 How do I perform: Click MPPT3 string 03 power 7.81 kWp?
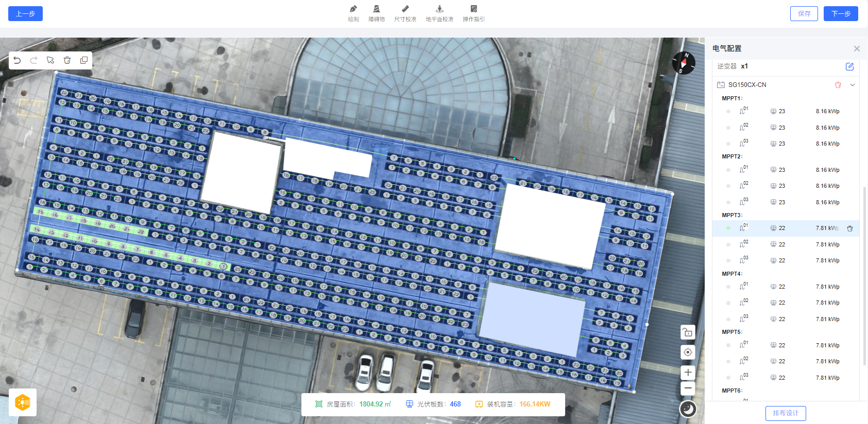[827, 260]
